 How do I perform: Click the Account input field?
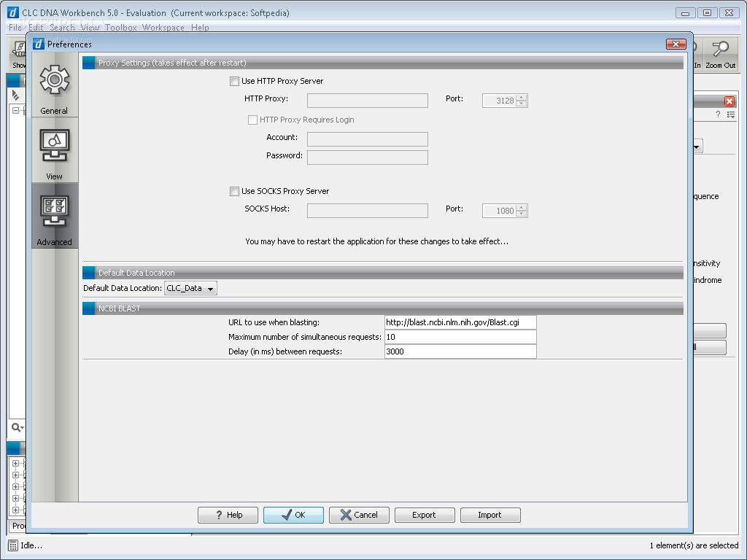(x=368, y=139)
